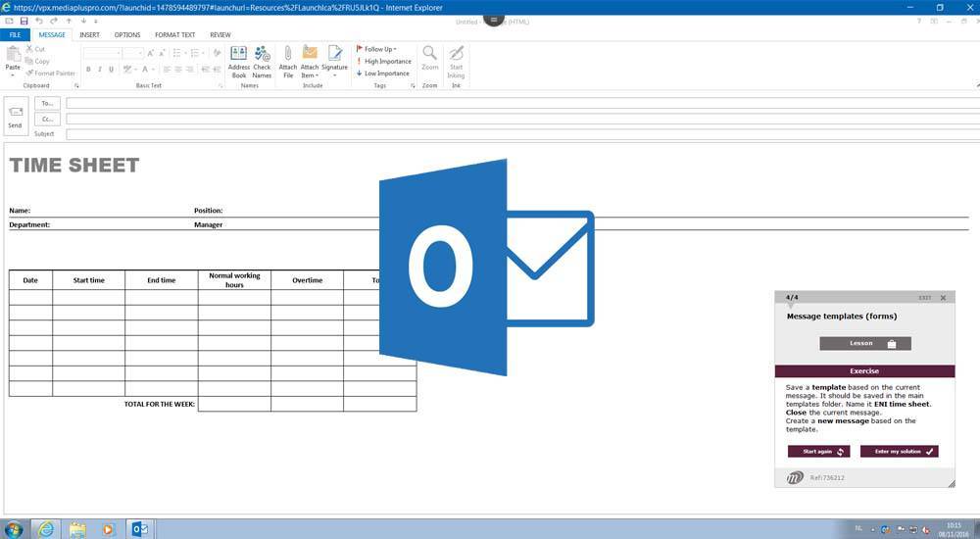Click the Send button
The image size is (980, 539).
coord(15,115)
